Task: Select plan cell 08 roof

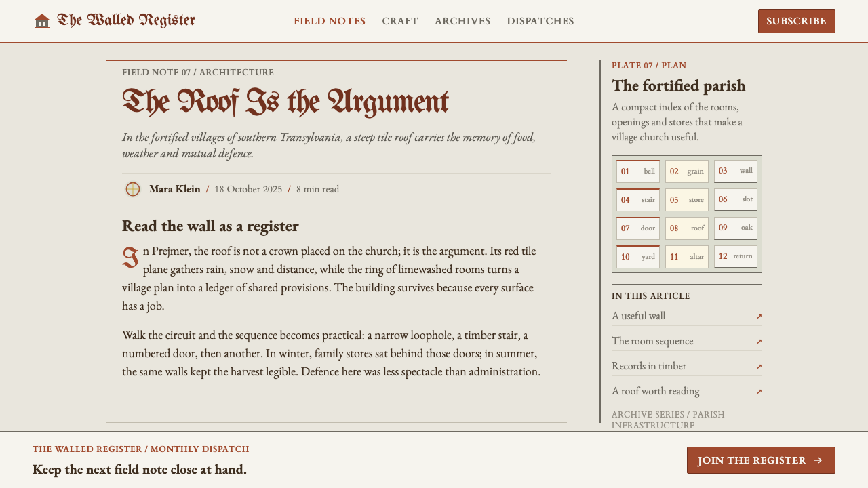Action: tap(687, 228)
